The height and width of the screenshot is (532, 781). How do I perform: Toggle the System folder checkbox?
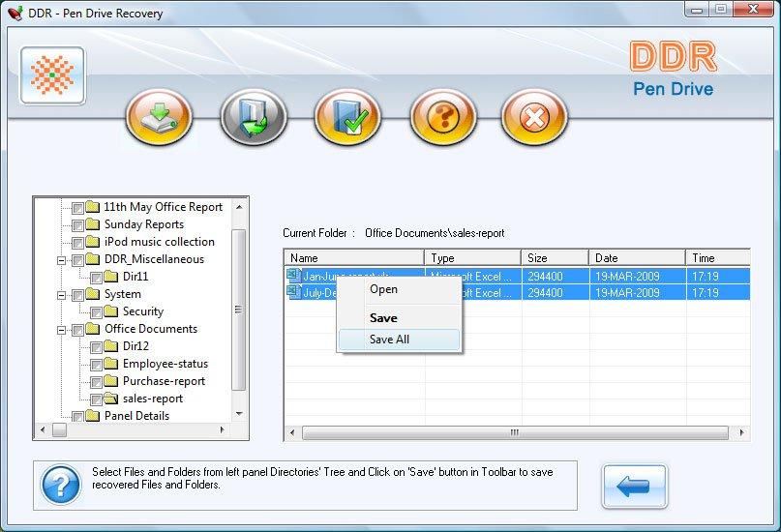pos(77,295)
